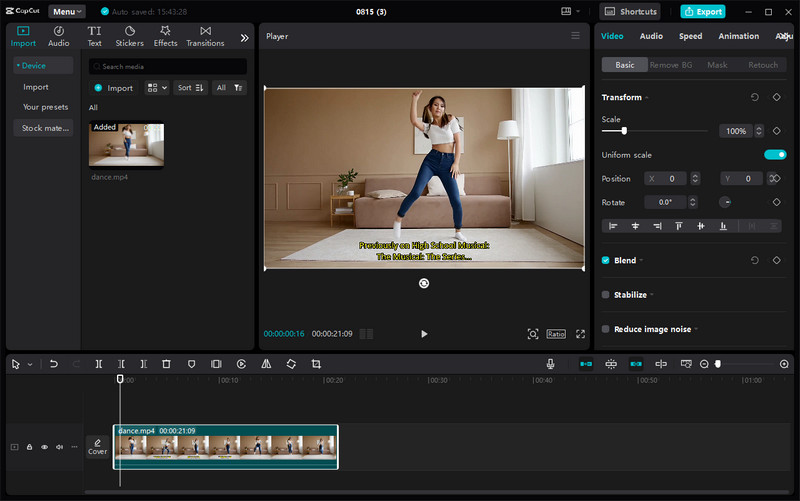Enable the Stabilize checkbox
The image size is (800, 501).
tap(606, 295)
